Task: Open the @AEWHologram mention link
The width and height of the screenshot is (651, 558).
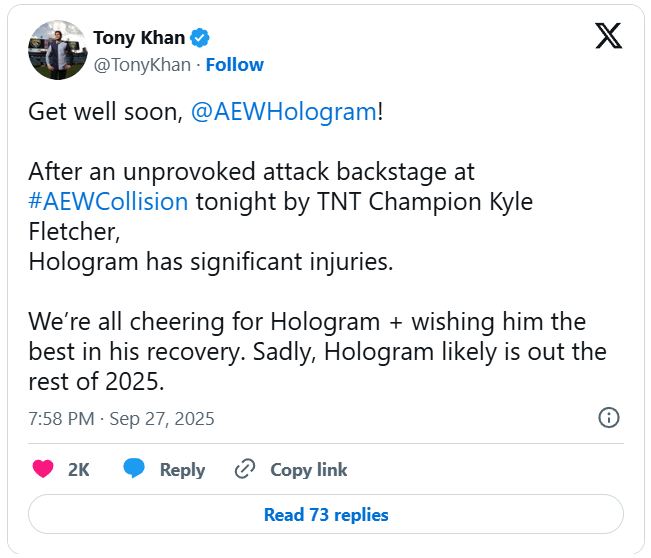Action: pos(282,111)
